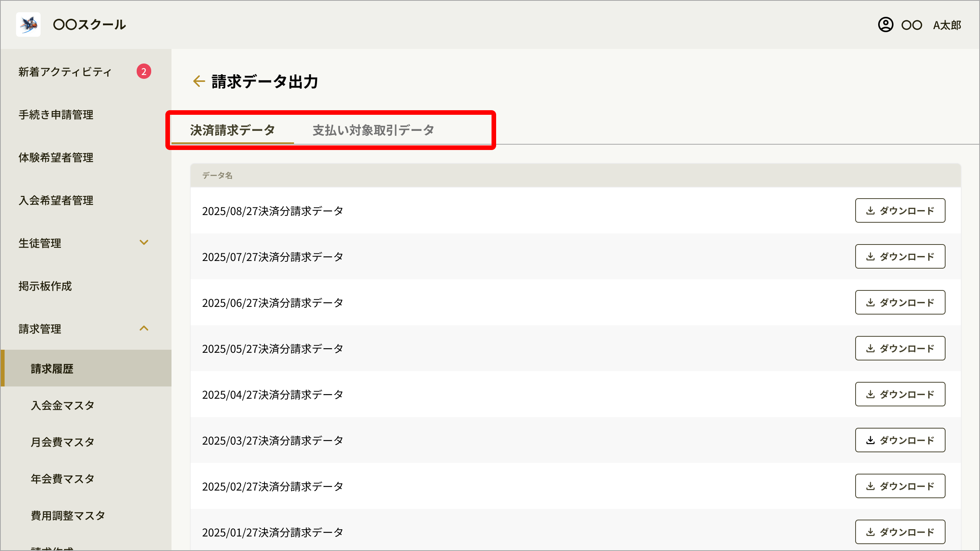Open the user account avatar icon
The height and width of the screenshot is (551, 980).
(885, 25)
